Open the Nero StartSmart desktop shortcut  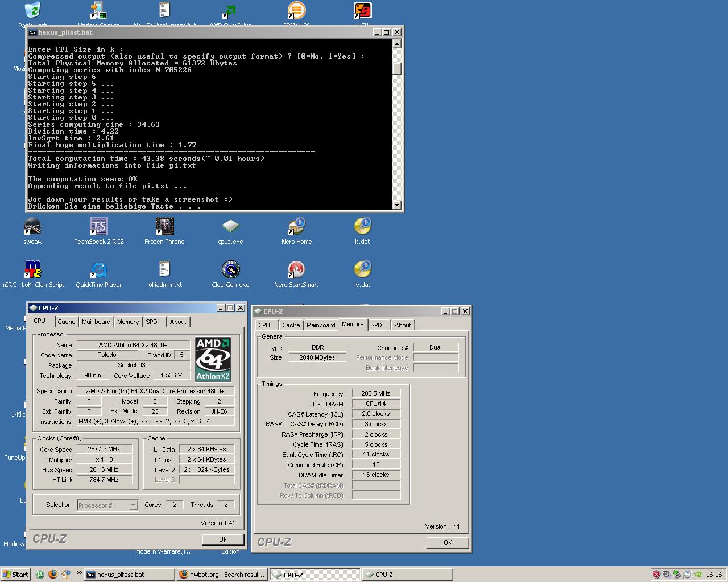pyautogui.click(x=296, y=269)
